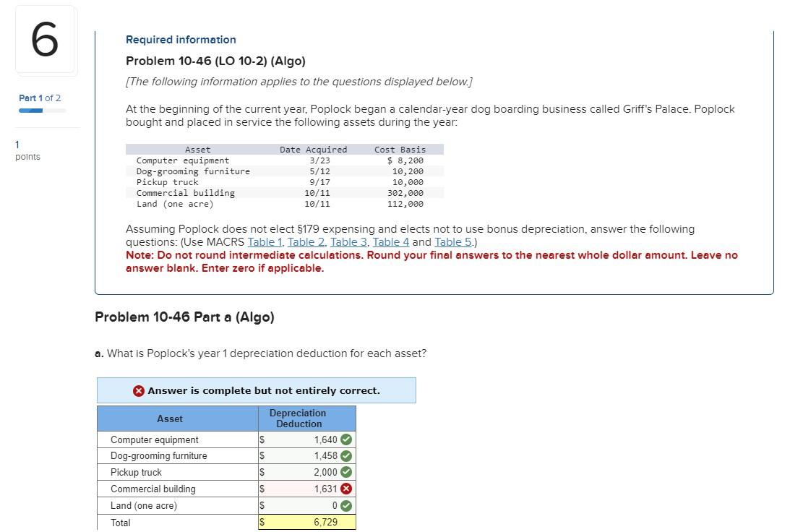Click the green check beside 1,458

[x=346, y=455]
